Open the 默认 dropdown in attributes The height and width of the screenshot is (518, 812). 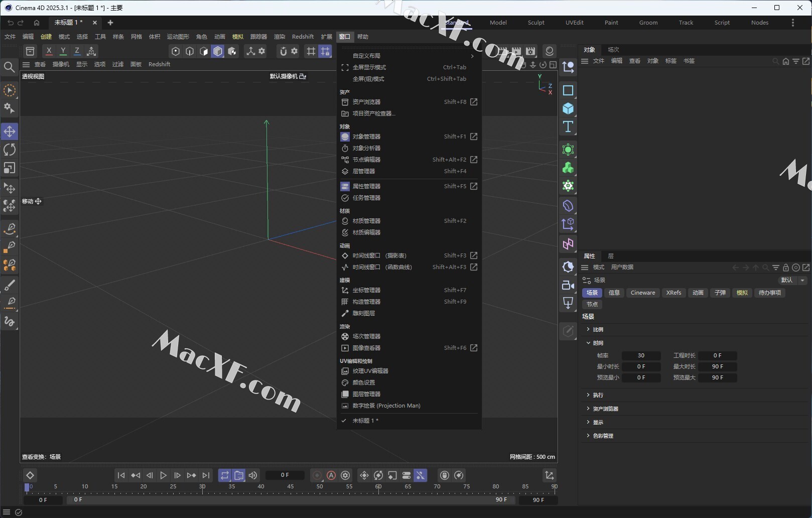pyautogui.click(x=792, y=280)
